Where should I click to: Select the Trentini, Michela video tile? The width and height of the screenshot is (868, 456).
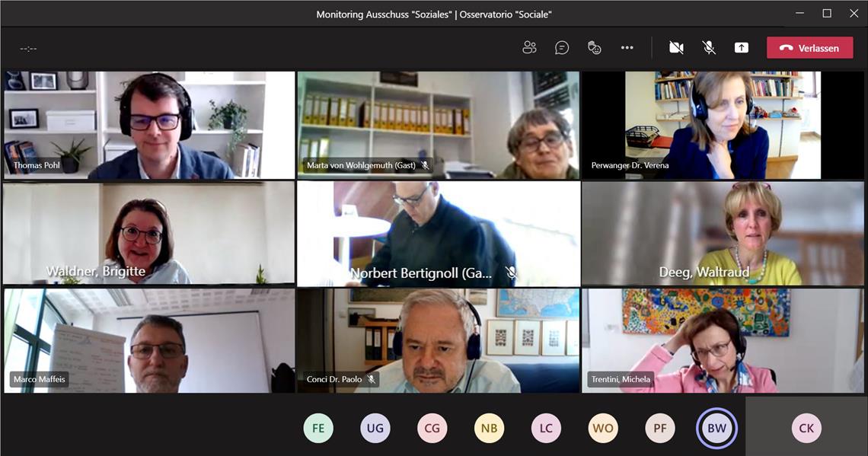tap(723, 340)
